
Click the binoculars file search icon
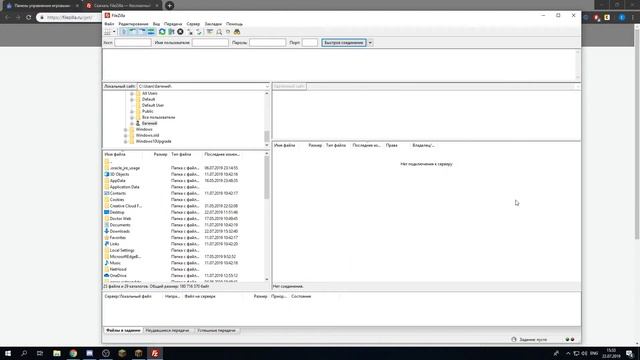[x=237, y=32]
